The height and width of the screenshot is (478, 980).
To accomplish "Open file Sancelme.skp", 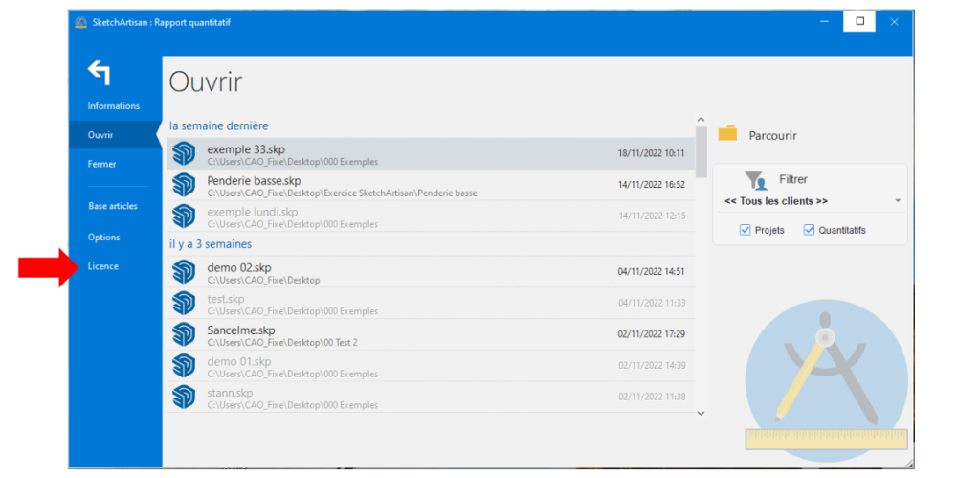I will (x=431, y=334).
